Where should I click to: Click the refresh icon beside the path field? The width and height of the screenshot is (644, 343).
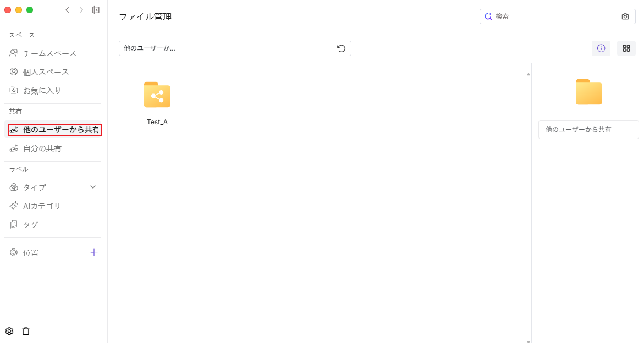pyautogui.click(x=341, y=48)
